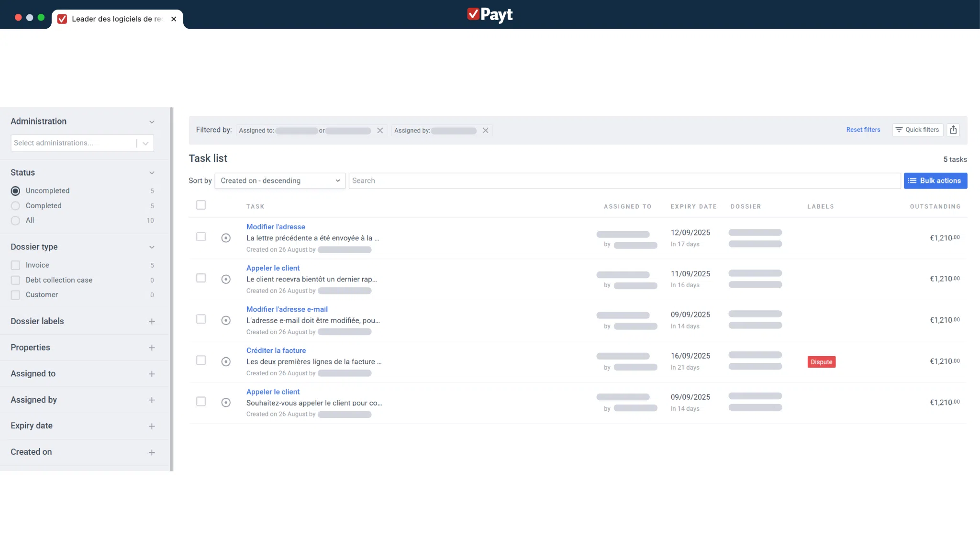Click the red Dispute label
Screen dimensions: 980x551
(821, 362)
